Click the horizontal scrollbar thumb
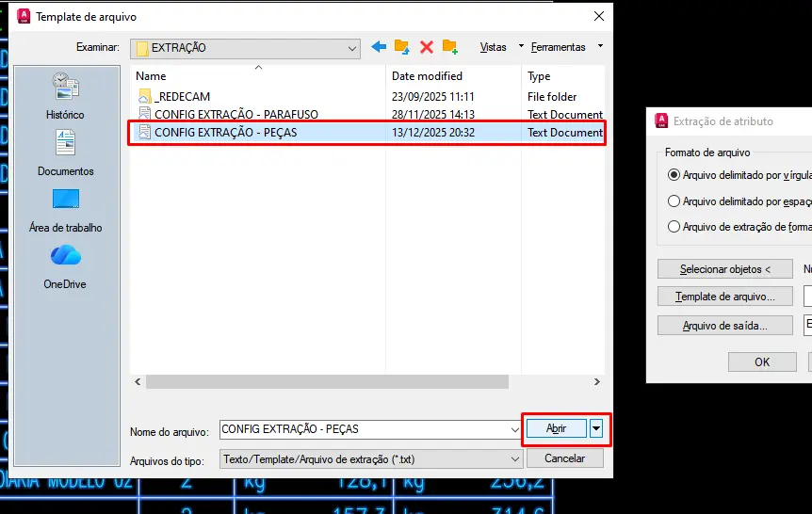The height and width of the screenshot is (514, 812). click(x=327, y=382)
